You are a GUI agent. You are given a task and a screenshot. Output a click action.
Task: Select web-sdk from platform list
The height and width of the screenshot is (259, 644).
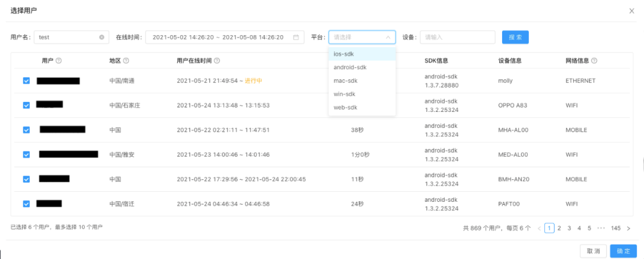point(363,108)
